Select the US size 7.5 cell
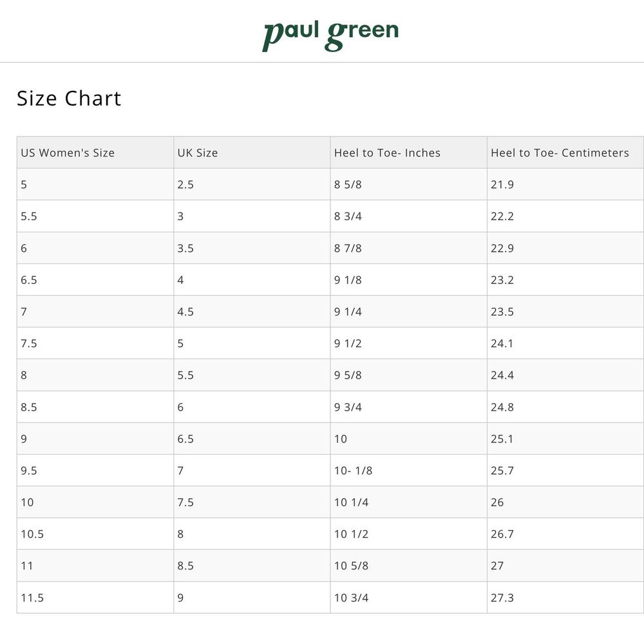 pyautogui.click(x=95, y=343)
